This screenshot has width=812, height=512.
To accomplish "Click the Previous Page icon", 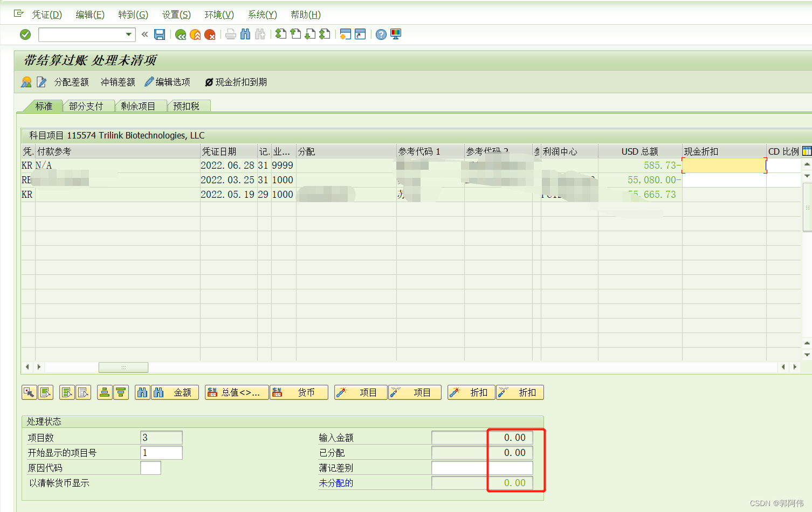I will coord(295,34).
